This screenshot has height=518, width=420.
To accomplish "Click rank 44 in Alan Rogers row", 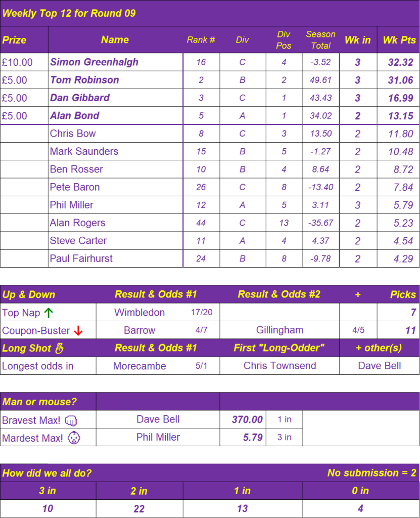I will coord(201,223).
